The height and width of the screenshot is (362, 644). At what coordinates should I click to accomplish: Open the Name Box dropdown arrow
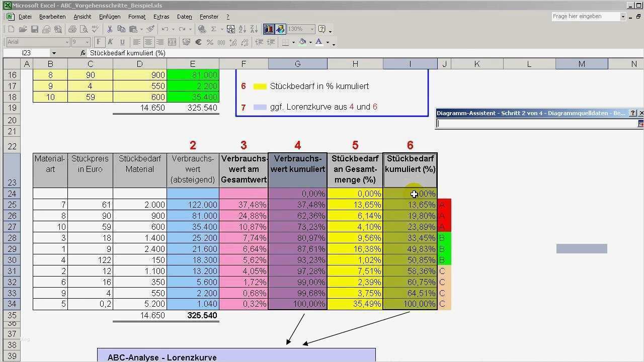tap(54, 53)
